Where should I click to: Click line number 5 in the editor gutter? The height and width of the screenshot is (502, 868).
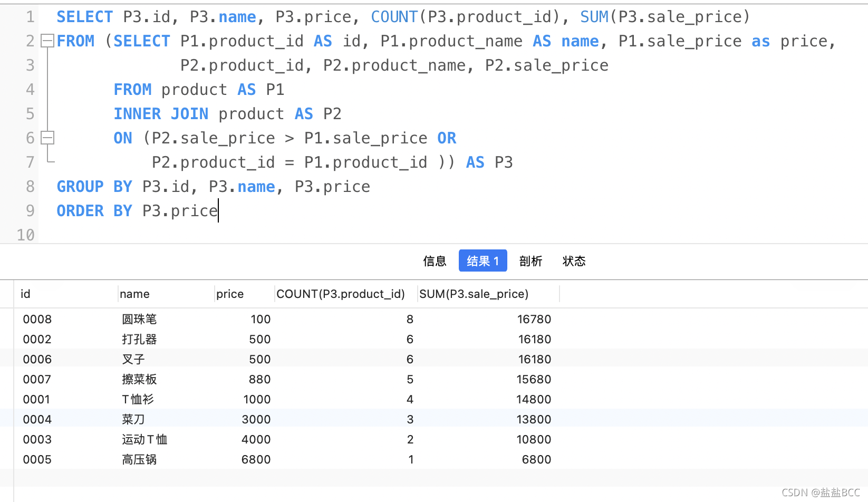(30, 113)
